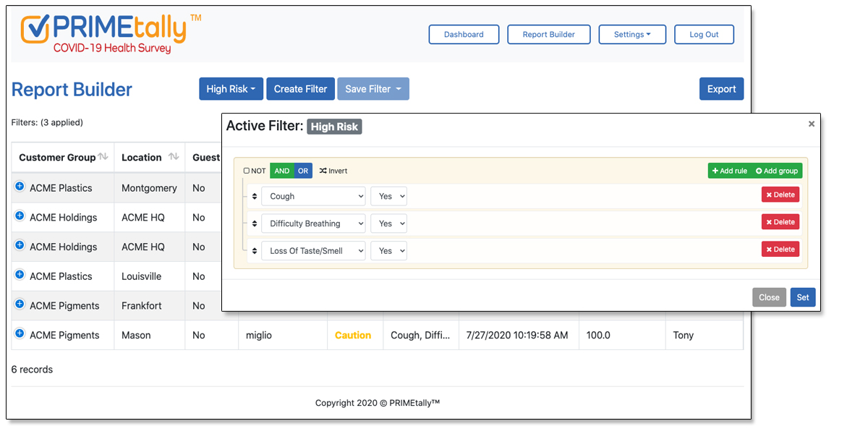The width and height of the screenshot is (868, 434).
Task: Expand row details for ACME Pigments Frankfort
Action: [x=20, y=305]
